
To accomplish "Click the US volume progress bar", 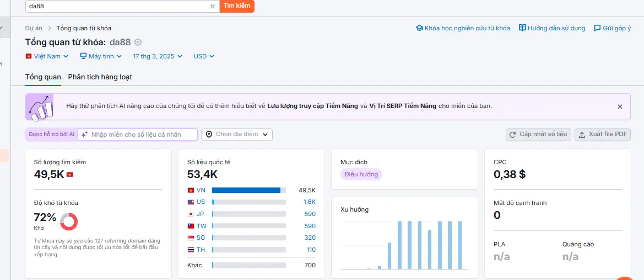I will pyautogui.click(x=249, y=202).
